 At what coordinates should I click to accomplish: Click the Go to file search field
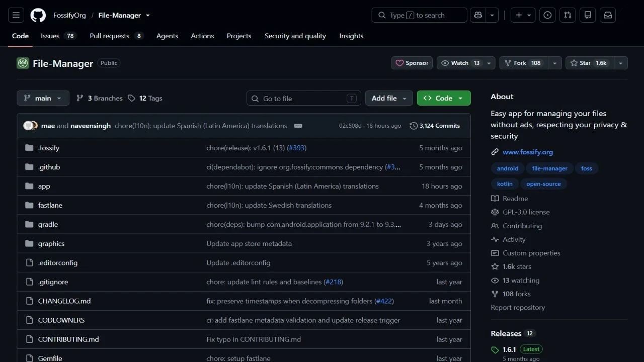coord(304,98)
